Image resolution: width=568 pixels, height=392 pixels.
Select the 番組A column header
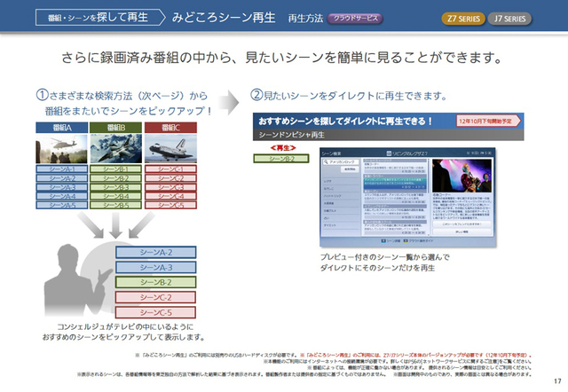(61, 128)
